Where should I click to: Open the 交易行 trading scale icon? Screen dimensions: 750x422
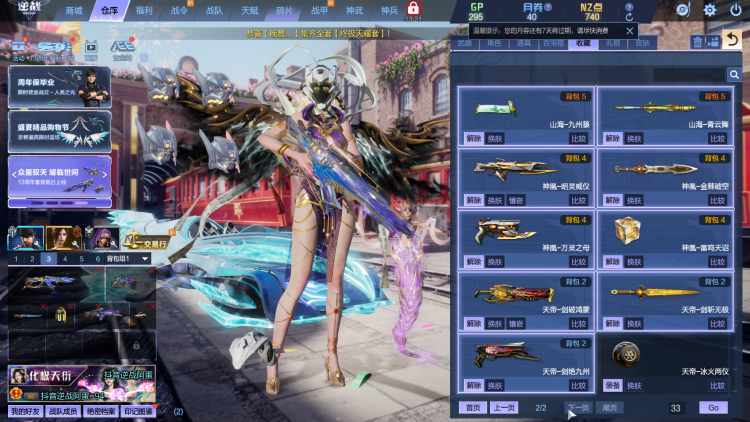tap(147, 239)
